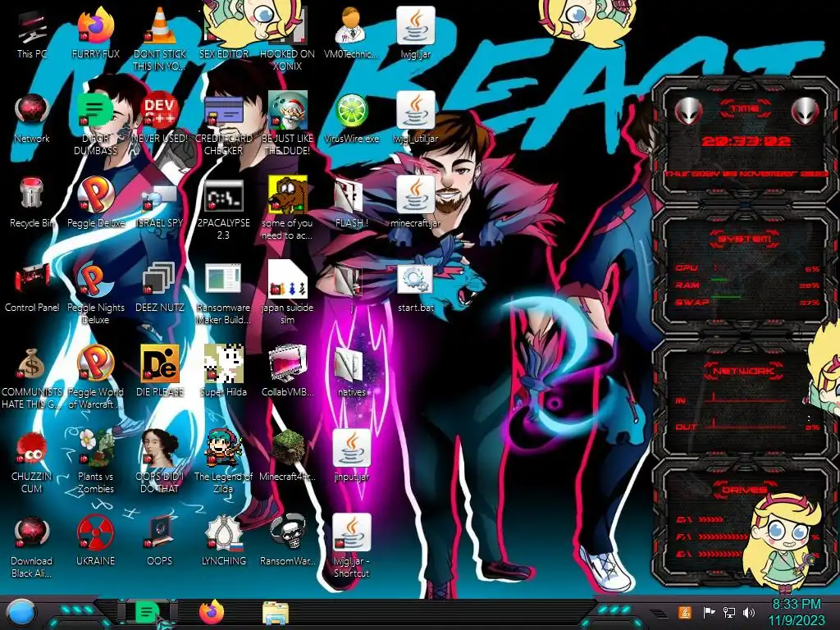Select the COMMUNISTS HATE THIS money bag icon
The image size is (840, 630).
32,364
